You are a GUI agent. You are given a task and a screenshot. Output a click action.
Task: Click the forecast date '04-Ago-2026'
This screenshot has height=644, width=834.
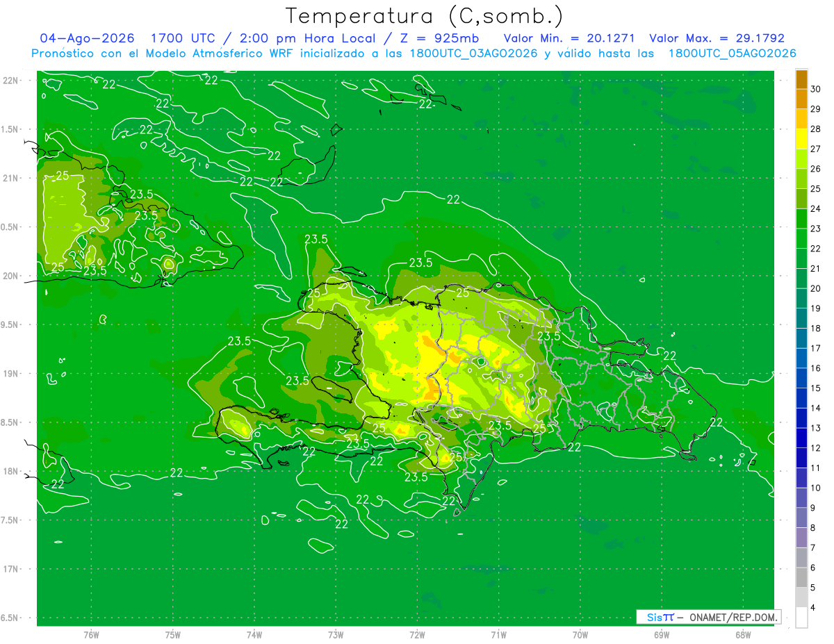87,38
